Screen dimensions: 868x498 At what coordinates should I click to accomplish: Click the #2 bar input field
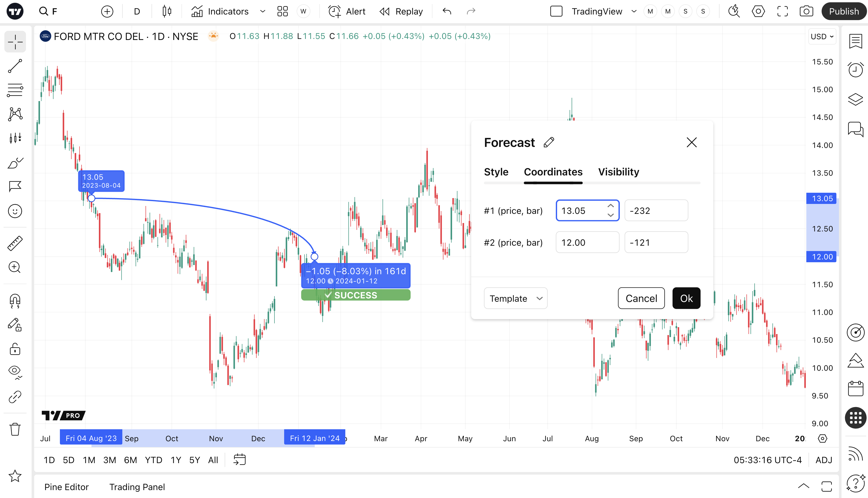point(656,242)
